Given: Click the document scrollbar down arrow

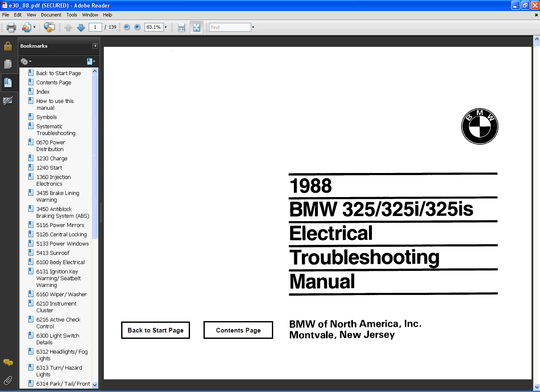Looking at the screenshot, I should point(537,387).
